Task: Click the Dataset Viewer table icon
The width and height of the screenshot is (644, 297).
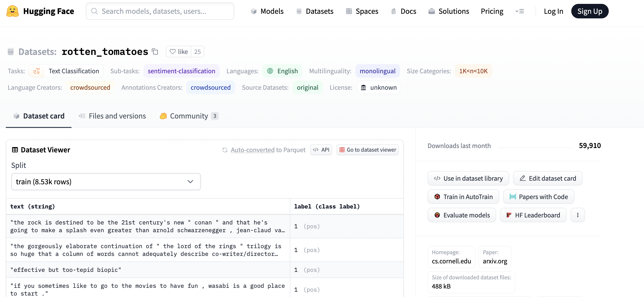Action: pos(15,150)
